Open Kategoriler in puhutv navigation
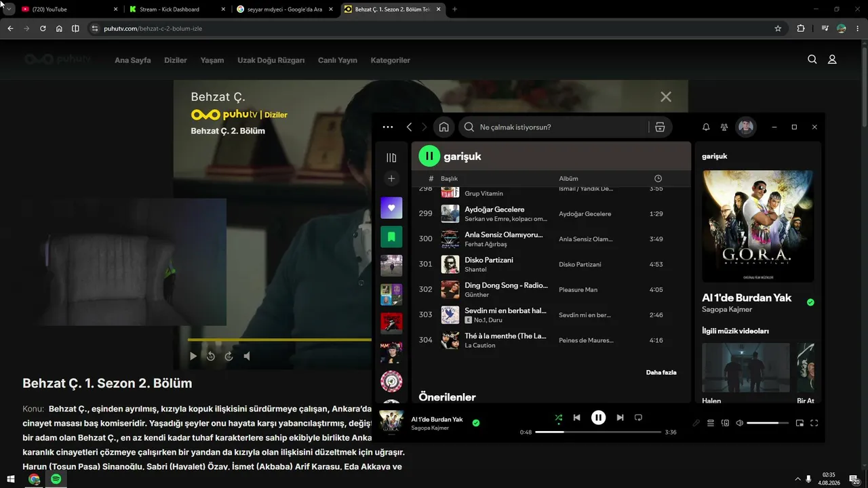 tap(391, 60)
